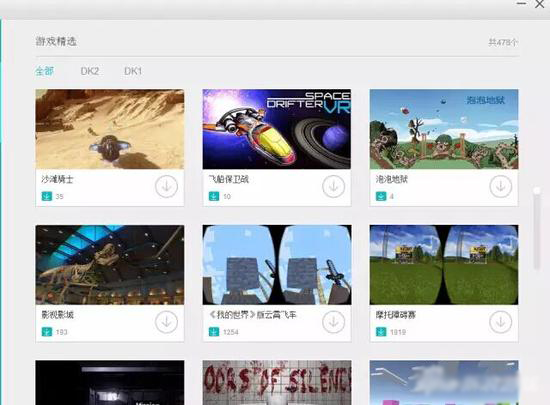
Task: Download 《我的世界》版云霄飞车
Action: point(333,322)
